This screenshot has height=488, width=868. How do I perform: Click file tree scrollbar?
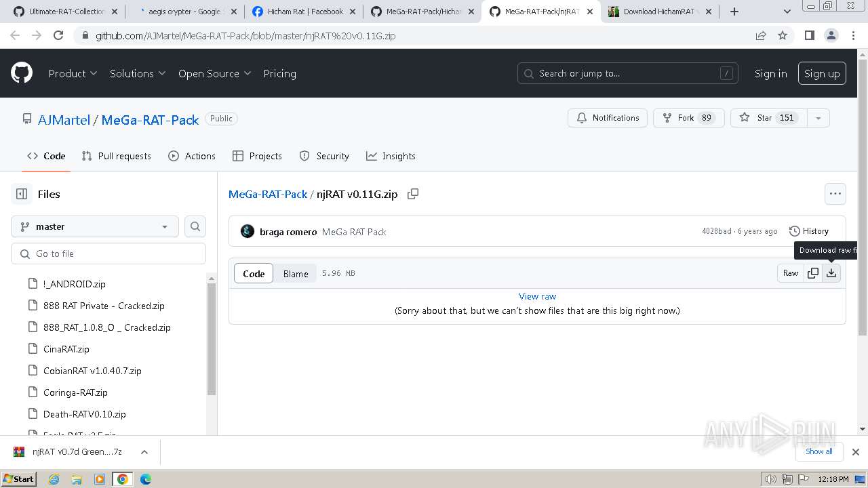point(212,339)
